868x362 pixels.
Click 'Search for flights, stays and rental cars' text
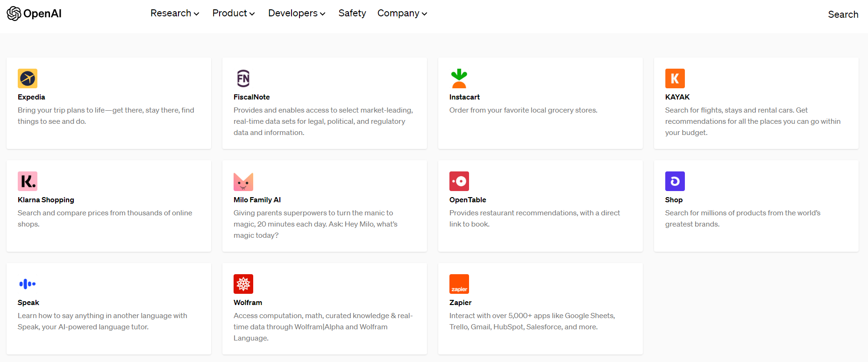753,121
